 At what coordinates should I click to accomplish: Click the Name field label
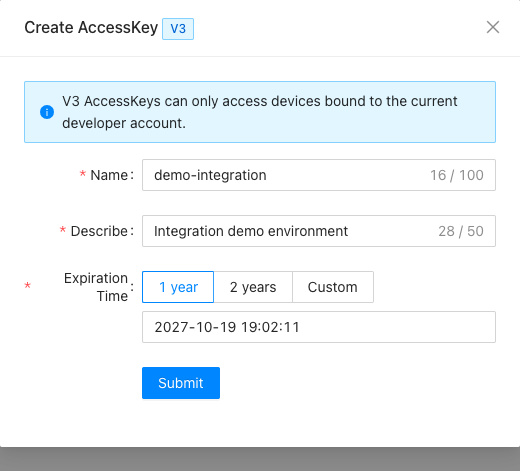[109, 175]
